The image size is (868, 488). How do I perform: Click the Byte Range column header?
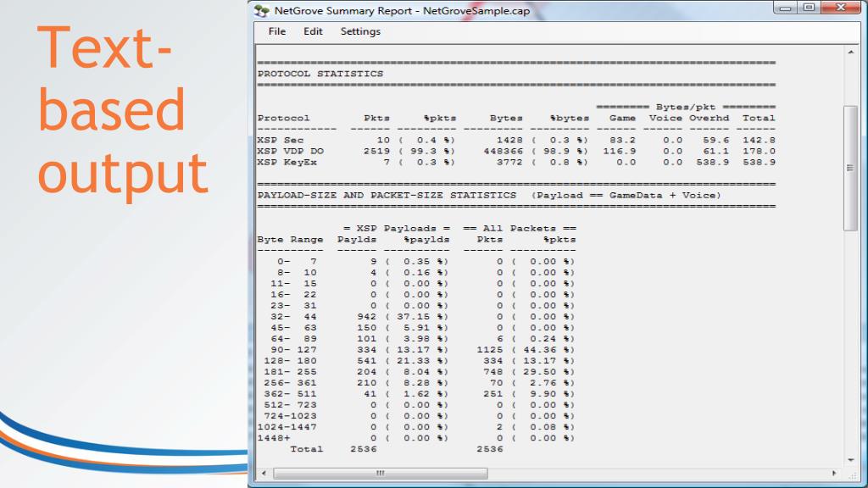pyautogui.click(x=290, y=240)
